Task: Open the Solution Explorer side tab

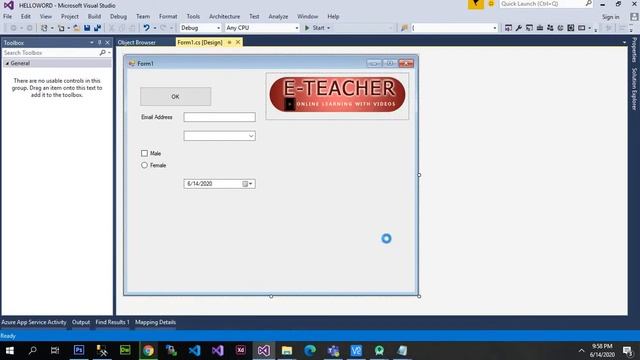Action: tap(634, 89)
